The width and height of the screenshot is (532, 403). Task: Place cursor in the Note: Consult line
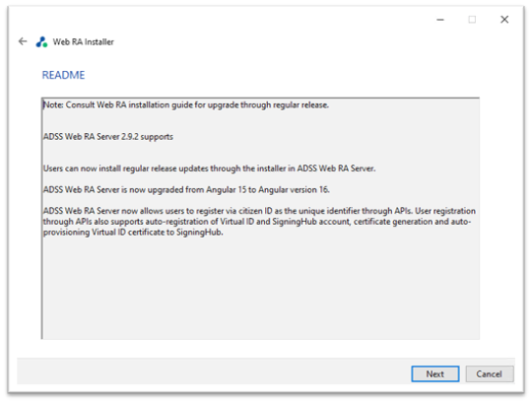pyautogui.click(x=186, y=105)
